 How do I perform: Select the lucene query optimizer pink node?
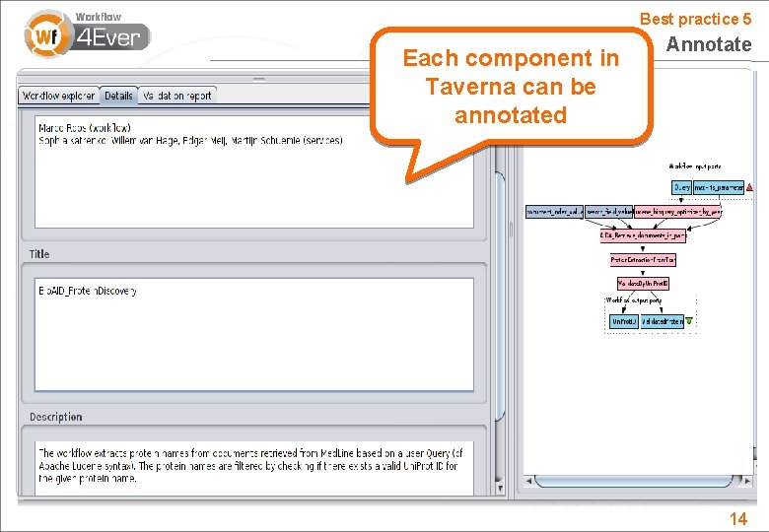pyautogui.click(x=677, y=212)
